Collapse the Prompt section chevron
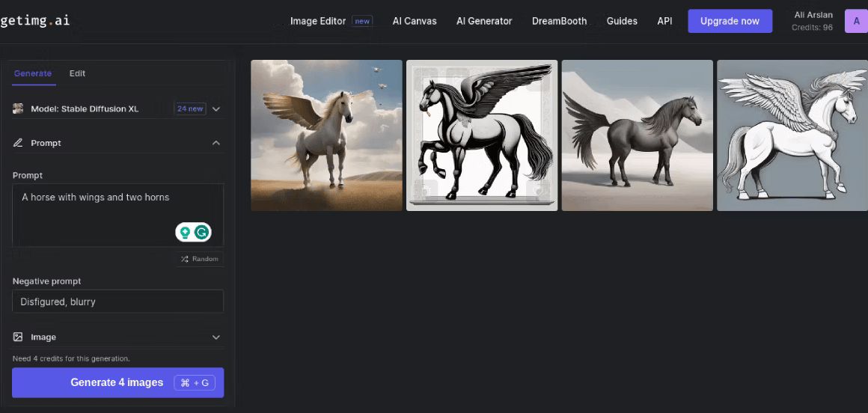 click(x=216, y=143)
